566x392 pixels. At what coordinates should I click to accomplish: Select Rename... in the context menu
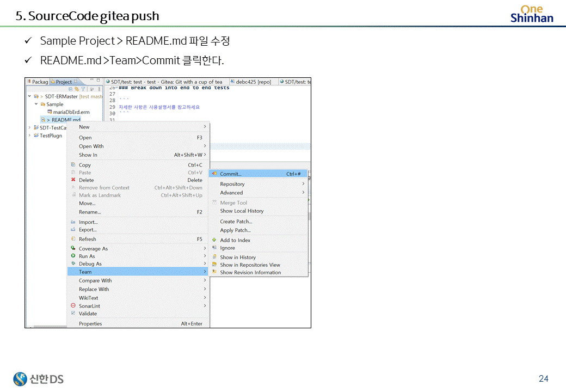(138, 212)
